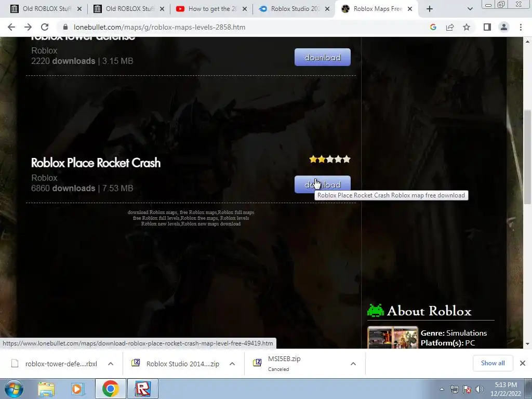Download the Roblox Place Rocket Crash map

[322, 184]
